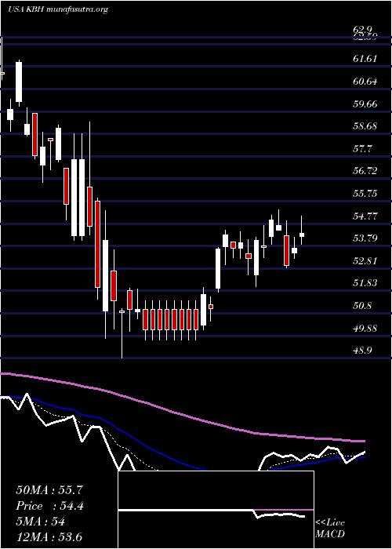Click the '12MA : 53.6' readout
This screenshot has width=392, height=549.
click(49, 537)
